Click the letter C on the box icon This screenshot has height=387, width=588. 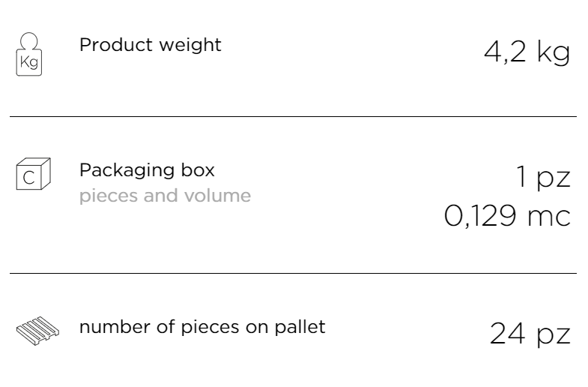coord(29,178)
